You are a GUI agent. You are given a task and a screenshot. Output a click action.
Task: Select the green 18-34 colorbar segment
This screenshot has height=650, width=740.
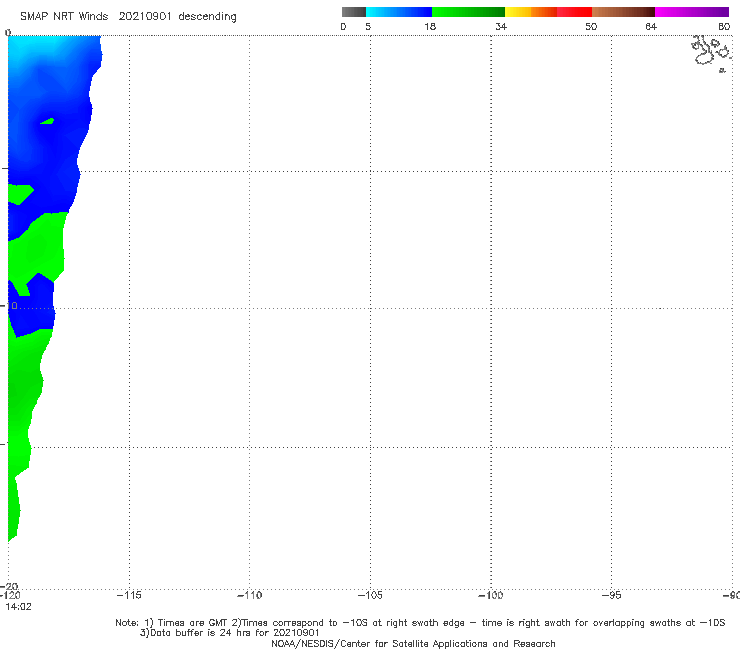[x=468, y=12]
